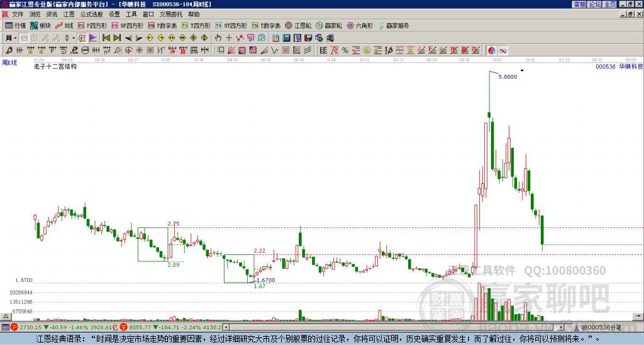This screenshot has width=644, height=345.
Task: Click the 5.8000 high price label
Action: pyautogui.click(x=508, y=76)
